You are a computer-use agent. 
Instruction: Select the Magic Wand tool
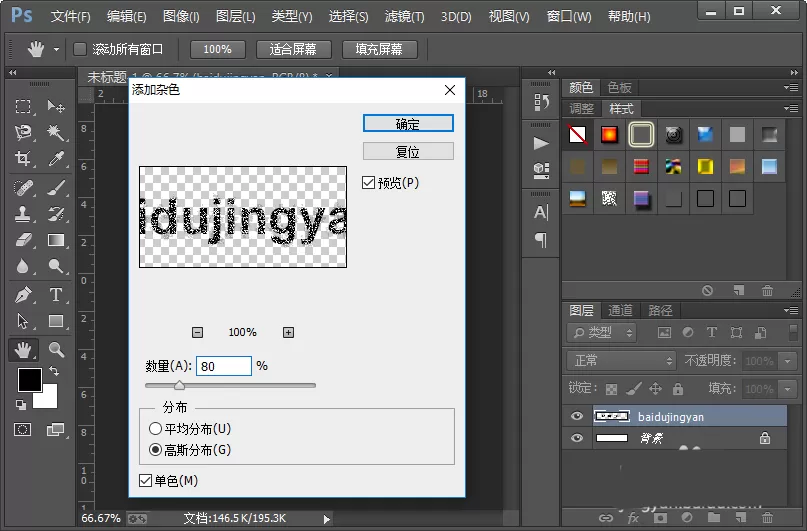pos(56,132)
